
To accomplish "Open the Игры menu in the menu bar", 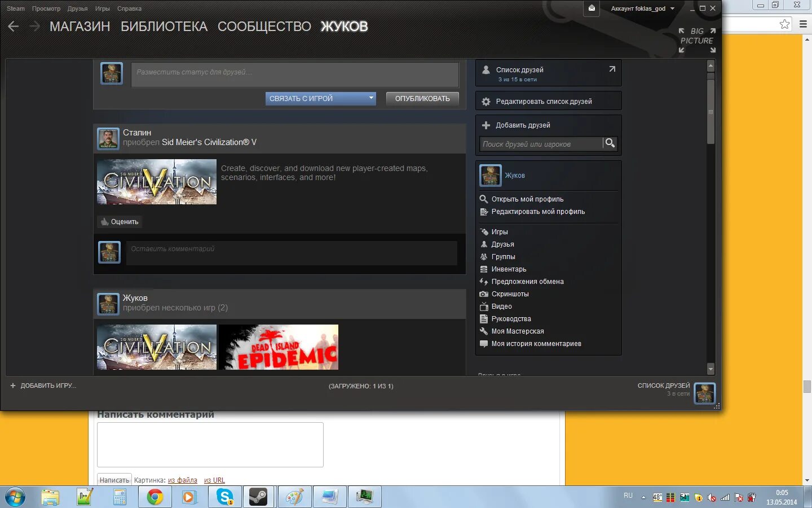I will (x=103, y=8).
